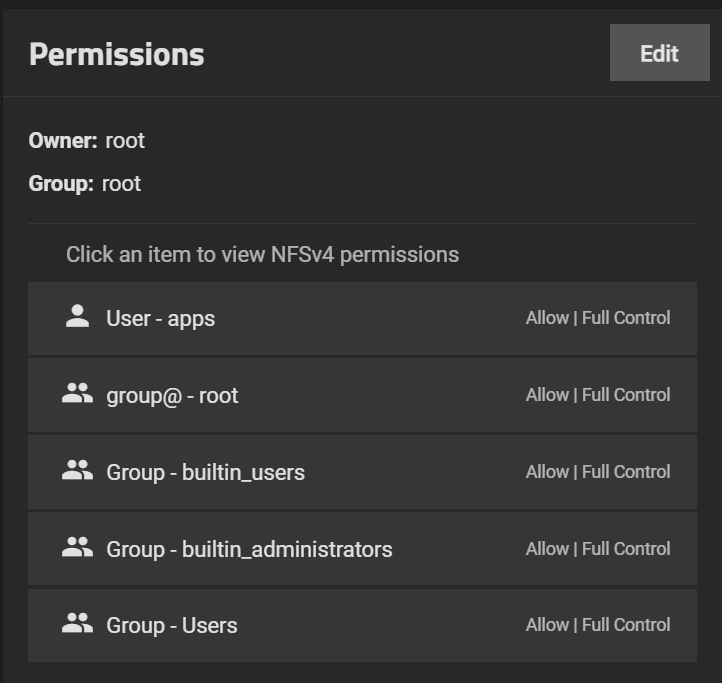Select the user icon beside apps
Viewport: 722px width, 683px height.
77,316
